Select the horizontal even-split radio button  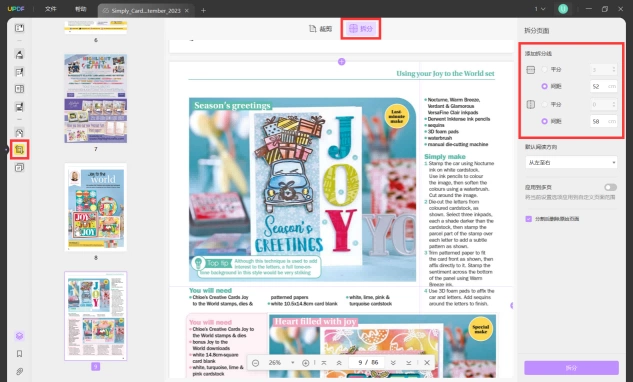pyautogui.click(x=544, y=69)
